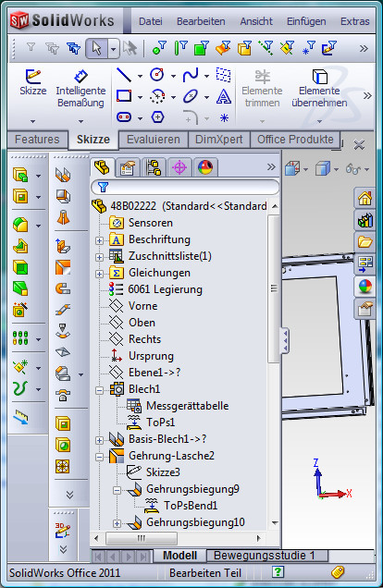Collapse the Gehrung-Lasche2 feature node

(99, 457)
